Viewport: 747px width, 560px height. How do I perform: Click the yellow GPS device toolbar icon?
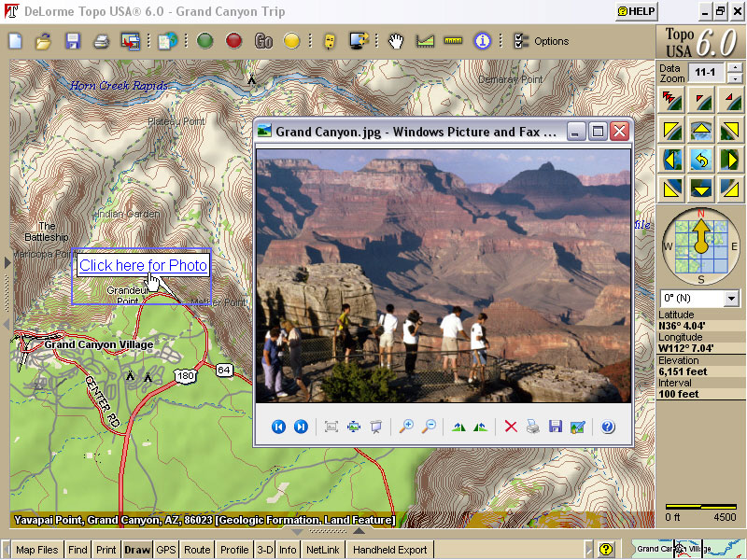pos(330,41)
